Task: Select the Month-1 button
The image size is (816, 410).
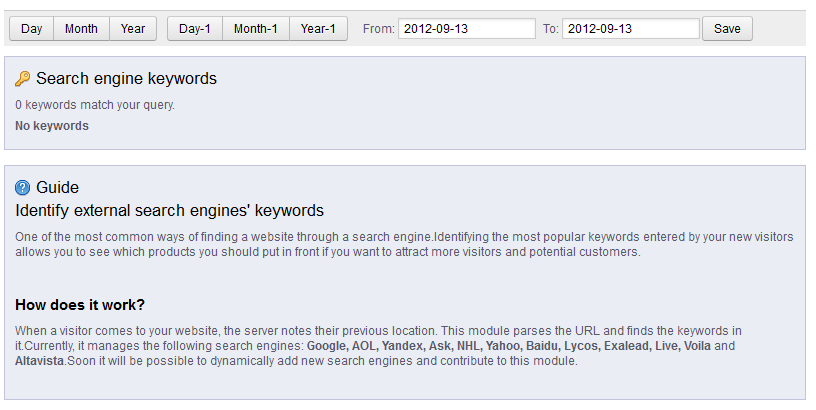Action: [x=256, y=29]
